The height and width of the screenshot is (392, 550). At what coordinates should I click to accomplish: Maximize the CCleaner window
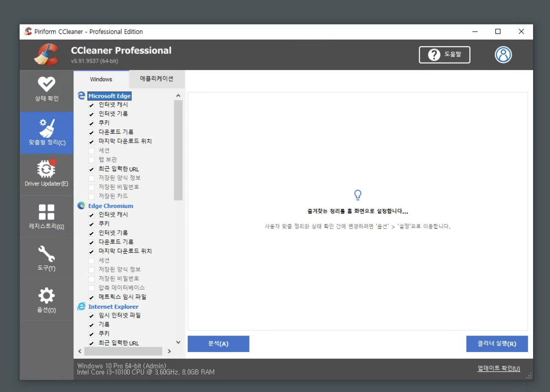[x=498, y=32]
